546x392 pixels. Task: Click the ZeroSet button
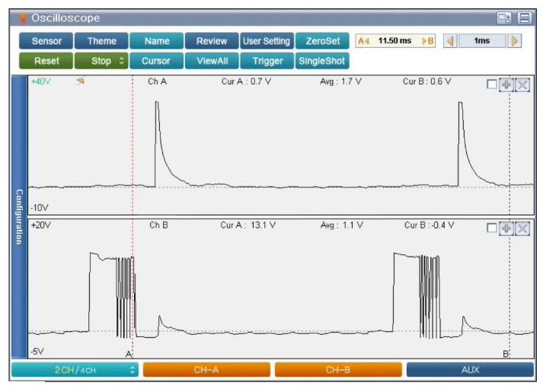pos(322,41)
